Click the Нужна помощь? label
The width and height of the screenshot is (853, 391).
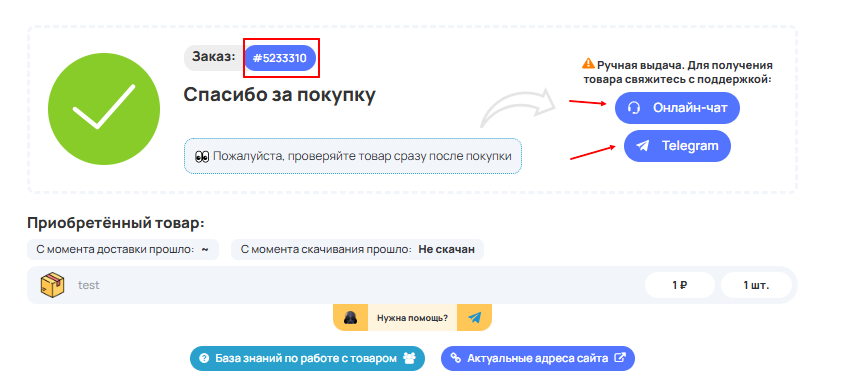[412, 318]
